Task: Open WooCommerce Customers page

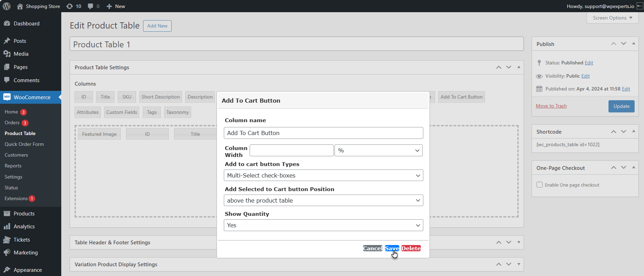Action: tap(16, 155)
